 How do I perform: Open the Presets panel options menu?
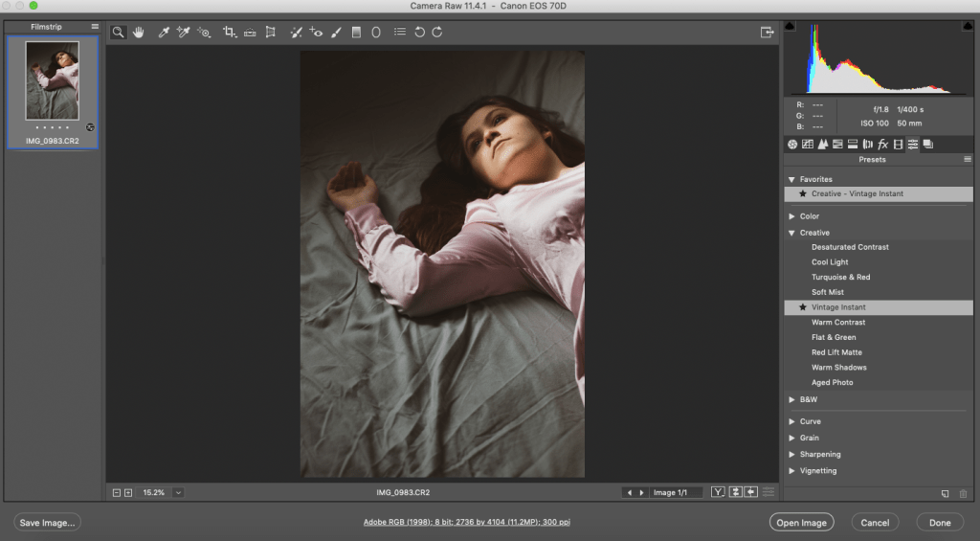(968, 160)
